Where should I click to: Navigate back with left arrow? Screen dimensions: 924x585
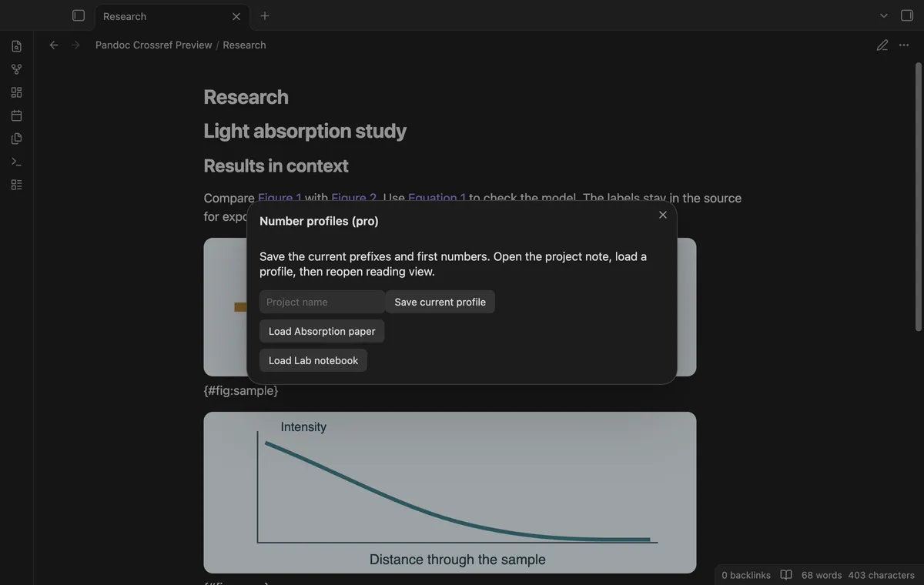[54, 45]
